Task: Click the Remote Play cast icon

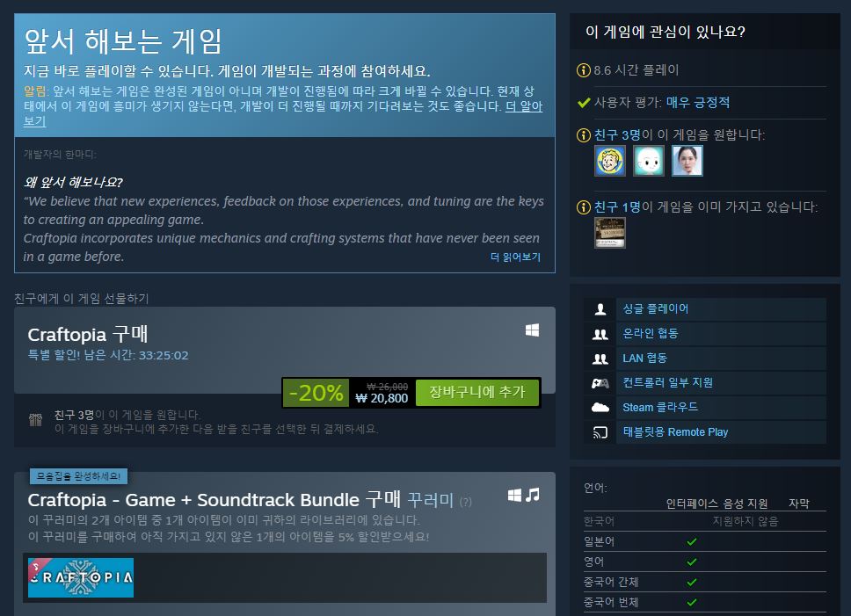Action: [x=600, y=432]
